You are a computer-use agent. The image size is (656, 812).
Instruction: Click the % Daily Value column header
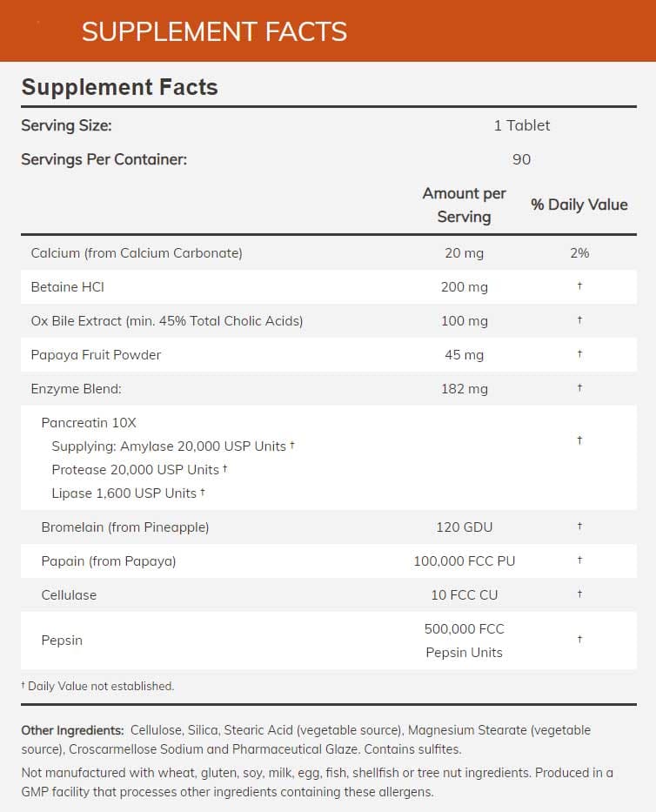[x=579, y=205]
